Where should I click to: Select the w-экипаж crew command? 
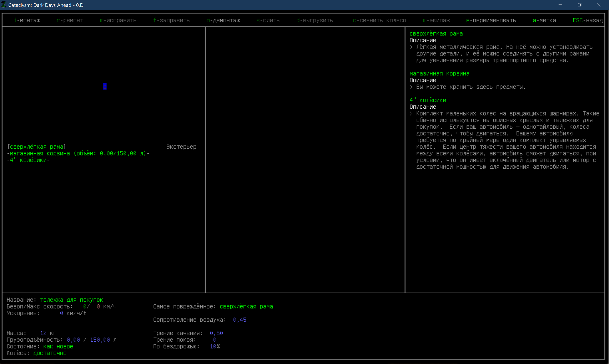(436, 20)
